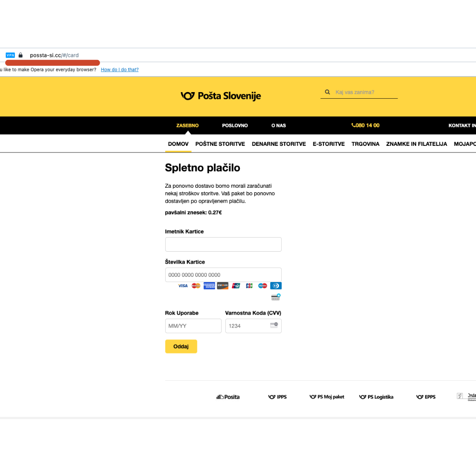The height and width of the screenshot is (476, 476).
Task: Click into the Varnostna Koda CVV field
Action: (x=253, y=326)
